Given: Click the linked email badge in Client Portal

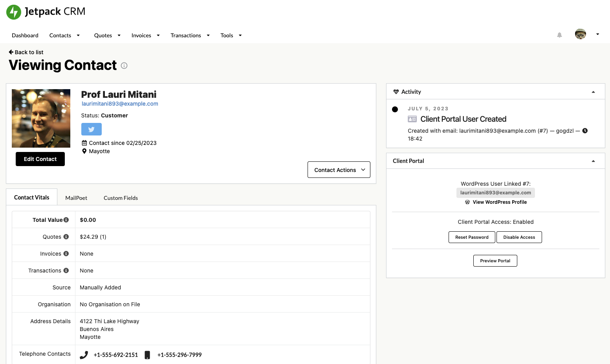Looking at the screenshot, I should click(x=495, y=192).
